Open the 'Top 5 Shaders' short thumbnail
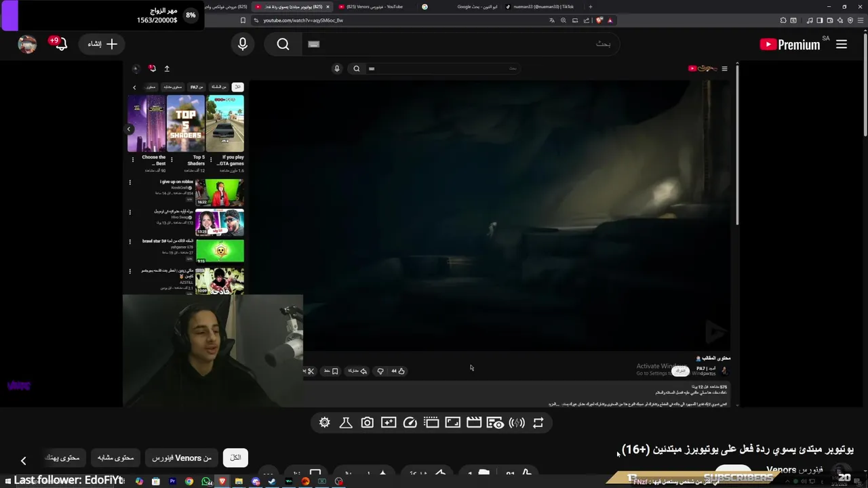This screenshot has height=488, width=868. click(x=186, y=123)
